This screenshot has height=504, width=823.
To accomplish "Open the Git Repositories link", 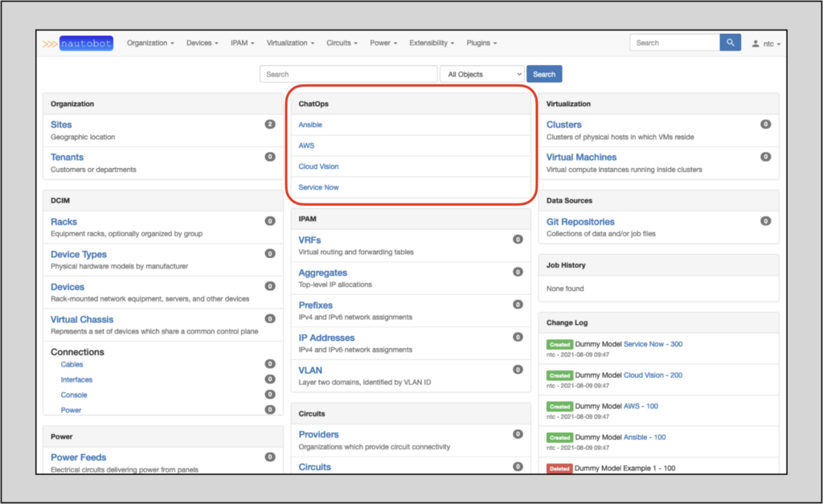I will (580, 222).
